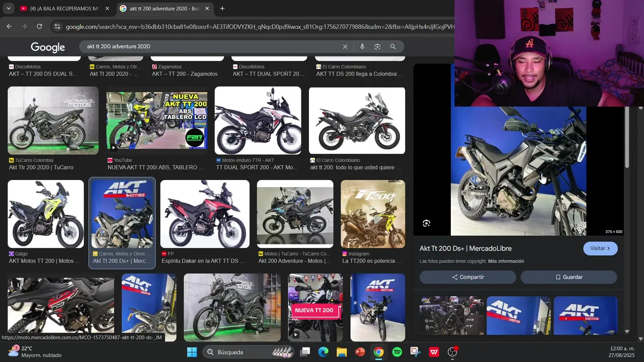Click the address bar URL
The width and height of the screenshot is (644, 362).
[x=259, y=27]
